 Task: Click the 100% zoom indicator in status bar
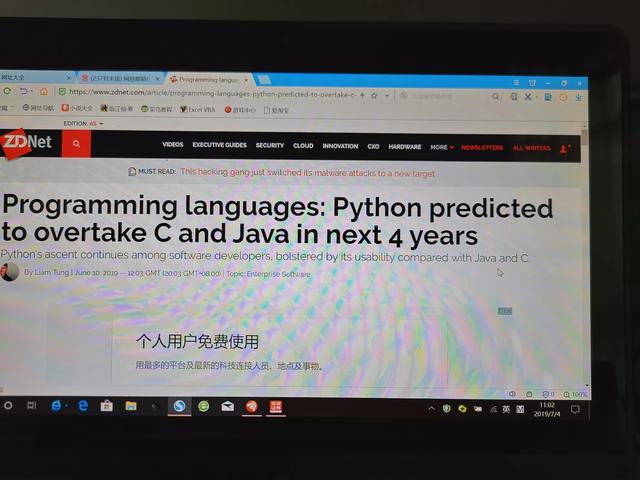575,395
